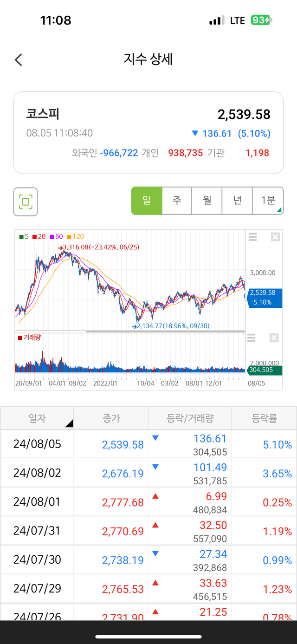297x644 pixels.
Task: Switch chart to 년 yearly period
Action: click(237, 201)
